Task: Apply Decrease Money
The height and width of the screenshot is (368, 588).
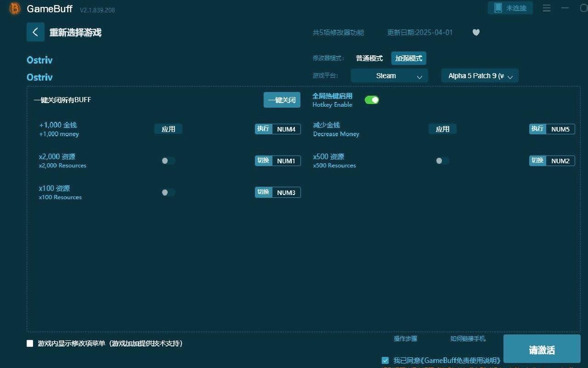Action: point(442,129)
